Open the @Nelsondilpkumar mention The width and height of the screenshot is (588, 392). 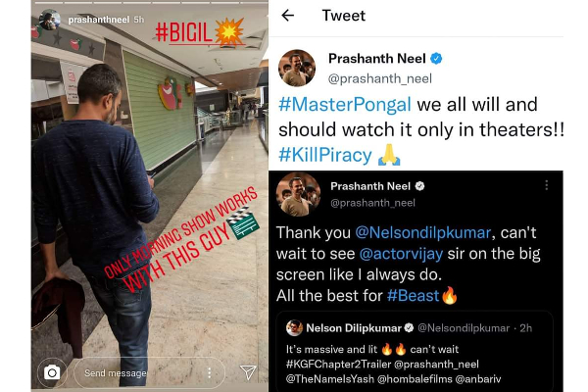click(x=423, y=232)
